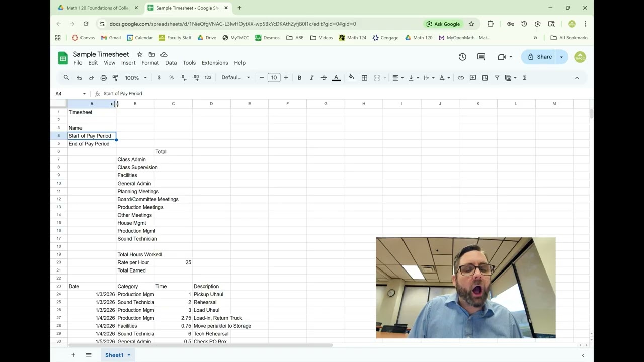The width and height of the screenshot is (644, 362).
Task: Click the Name box showing A4
Action: 71,93
